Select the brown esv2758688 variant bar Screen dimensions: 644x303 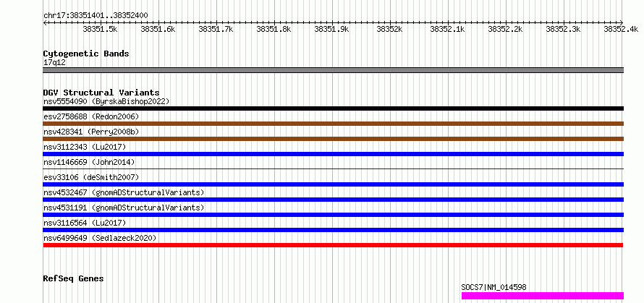tap(333, 124)
